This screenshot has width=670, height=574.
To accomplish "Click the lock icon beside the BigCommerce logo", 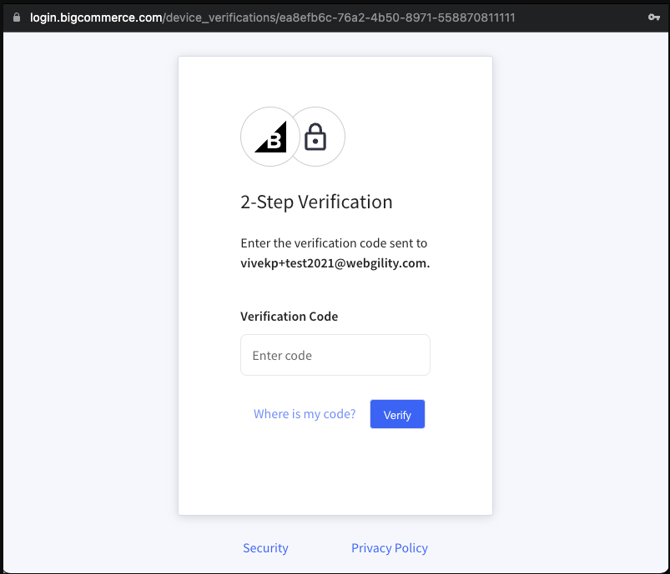I will (316, 137).
